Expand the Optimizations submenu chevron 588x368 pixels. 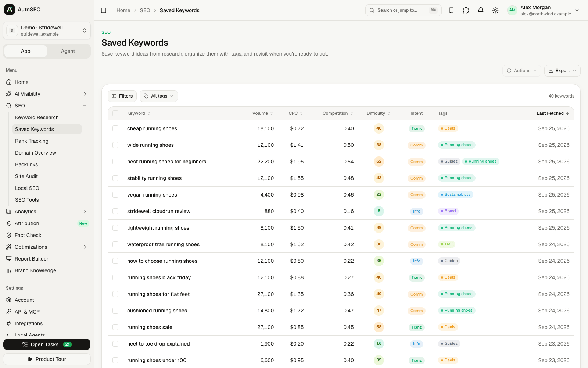(85, 247)
